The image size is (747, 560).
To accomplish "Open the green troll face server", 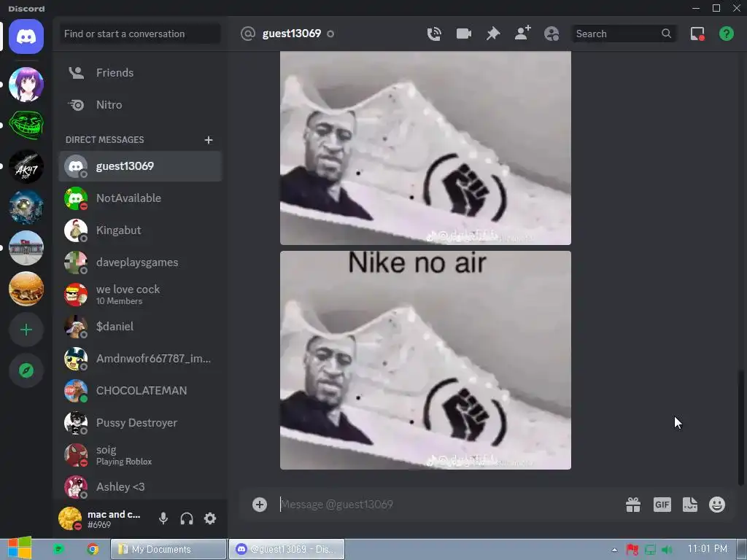I will point(26,125).
